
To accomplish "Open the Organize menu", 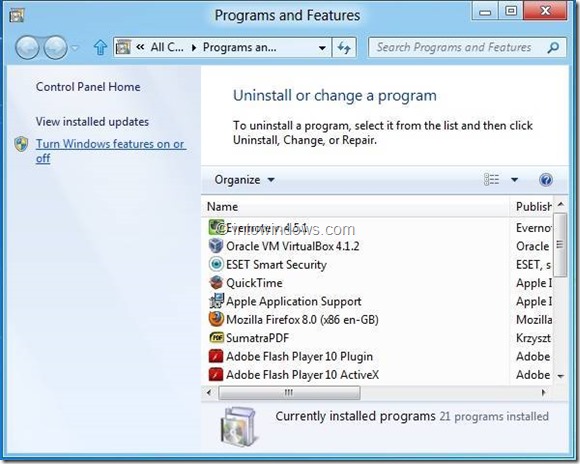I will pos(245,180).
